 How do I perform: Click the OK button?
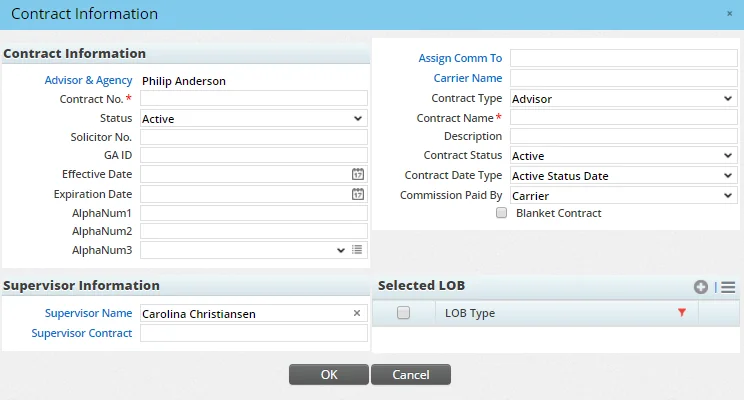pos(329,375)
